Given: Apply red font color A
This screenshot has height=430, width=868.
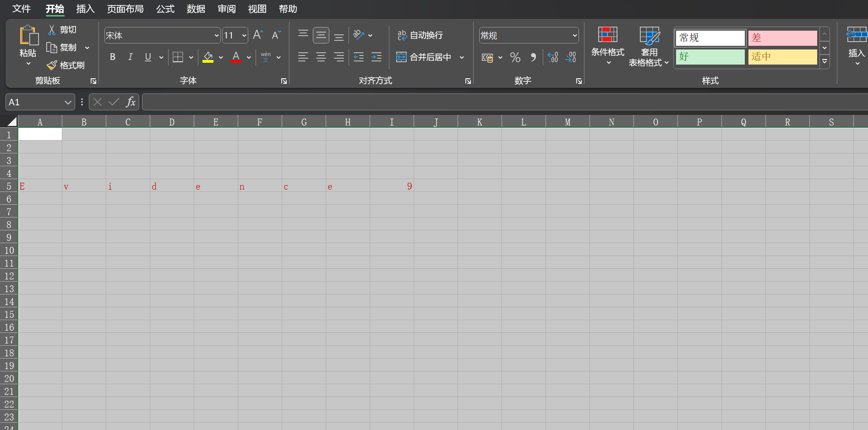Looking at the screenshot, I should coord(236,57).
